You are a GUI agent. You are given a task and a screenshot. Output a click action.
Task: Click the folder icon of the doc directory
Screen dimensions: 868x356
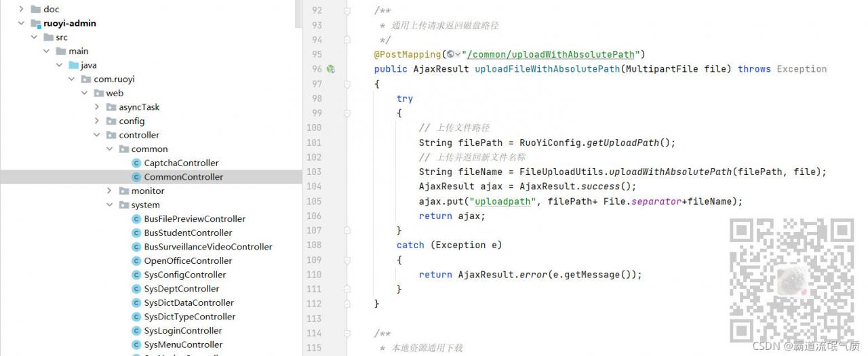pos(35,9)
